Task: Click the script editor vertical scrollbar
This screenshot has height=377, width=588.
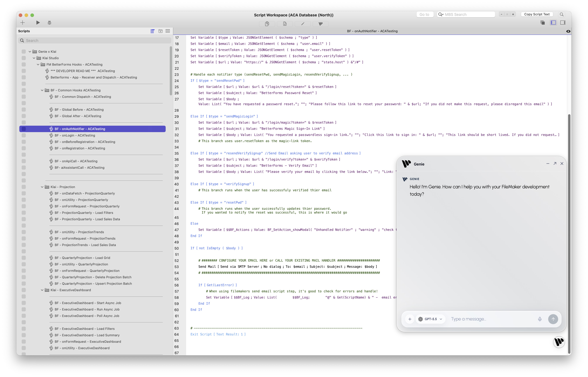Action: tap(569, 234)
